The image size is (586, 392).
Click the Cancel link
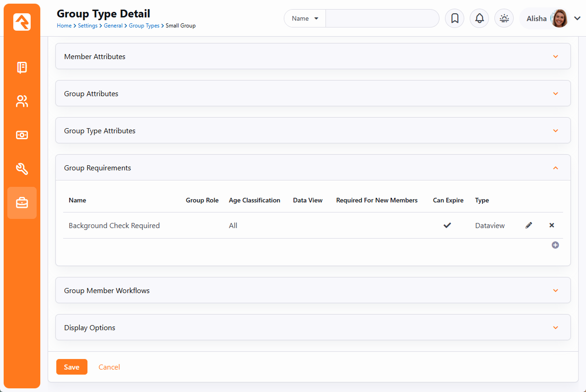(109, 367)
